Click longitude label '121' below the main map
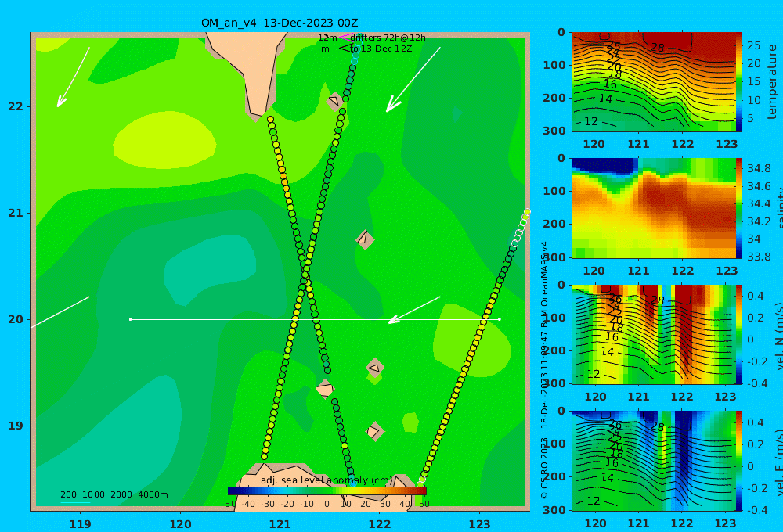Screen dimensions: 783x532 (280, 524)
